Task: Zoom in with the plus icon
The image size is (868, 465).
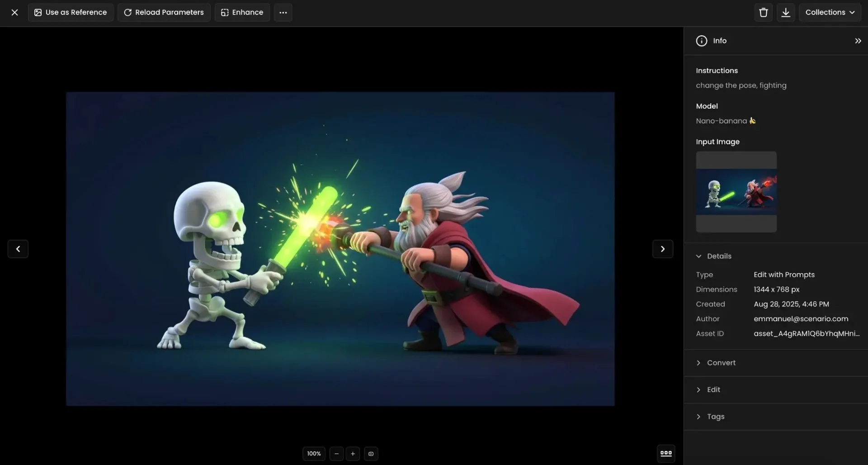Action: pos(353,454)
